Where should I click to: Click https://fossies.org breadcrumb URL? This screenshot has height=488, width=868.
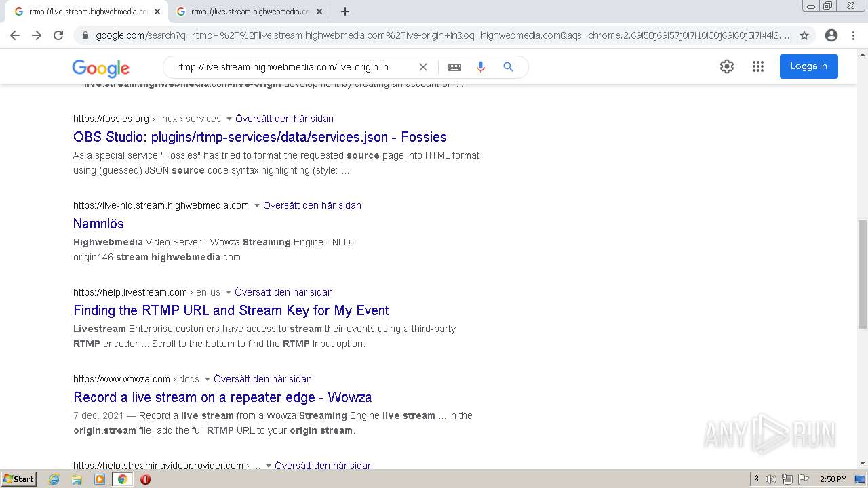(111, 119)
